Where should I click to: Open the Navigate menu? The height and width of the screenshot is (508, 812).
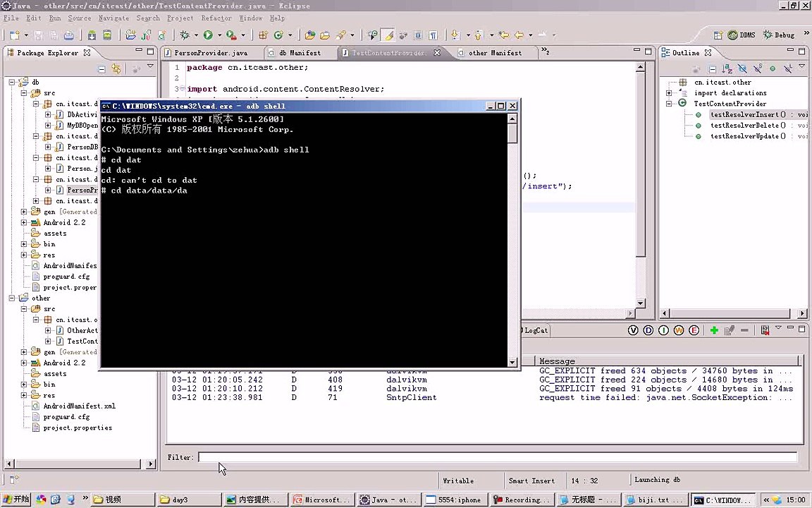[114, 18]
